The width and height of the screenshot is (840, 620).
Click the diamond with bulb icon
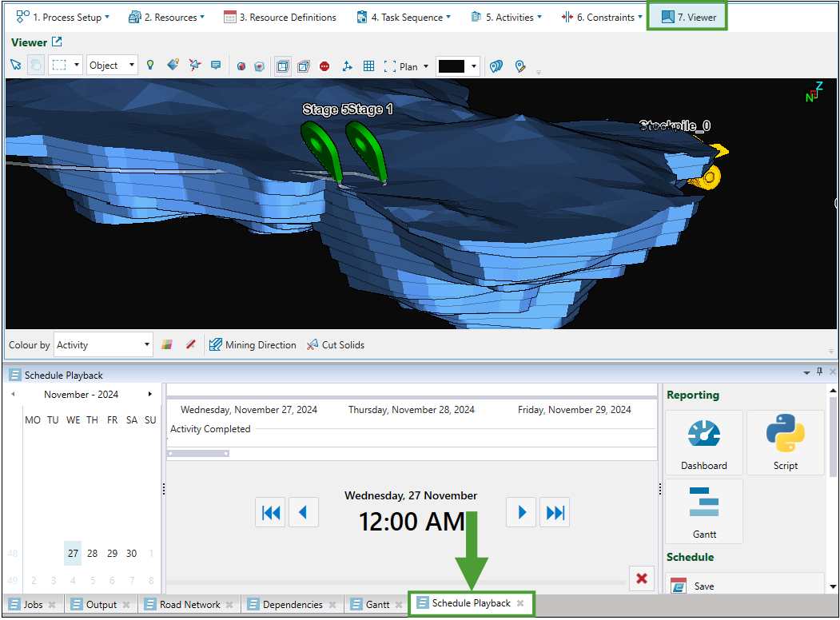coord(173,66)
